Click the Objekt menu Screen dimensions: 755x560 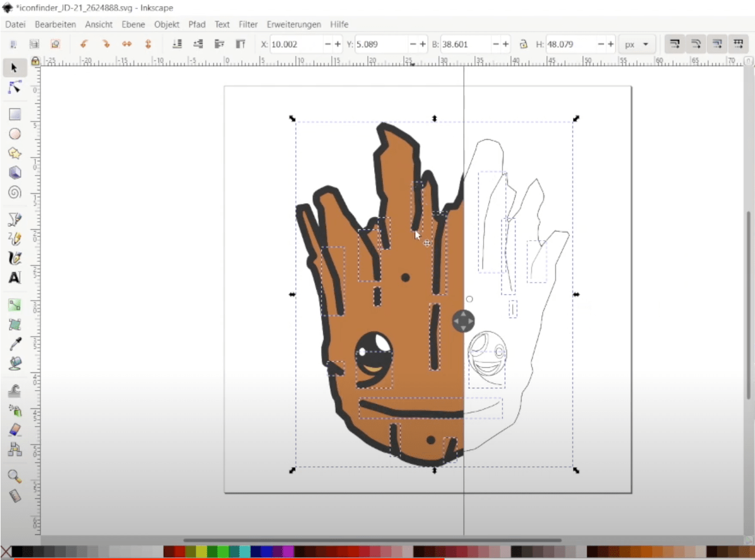coord(167,25)
